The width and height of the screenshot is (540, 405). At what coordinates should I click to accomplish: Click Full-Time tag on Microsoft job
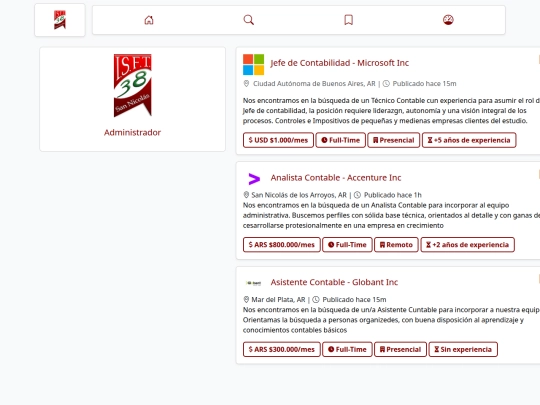coord(341,140)
